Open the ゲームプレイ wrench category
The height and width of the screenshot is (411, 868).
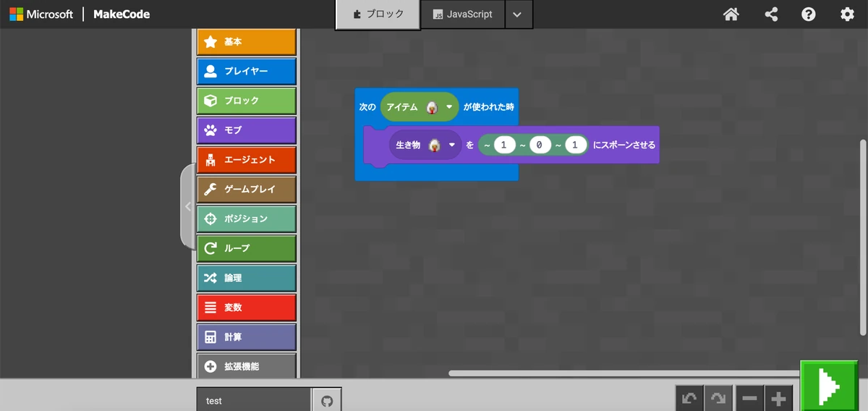[x=246, y=190]
